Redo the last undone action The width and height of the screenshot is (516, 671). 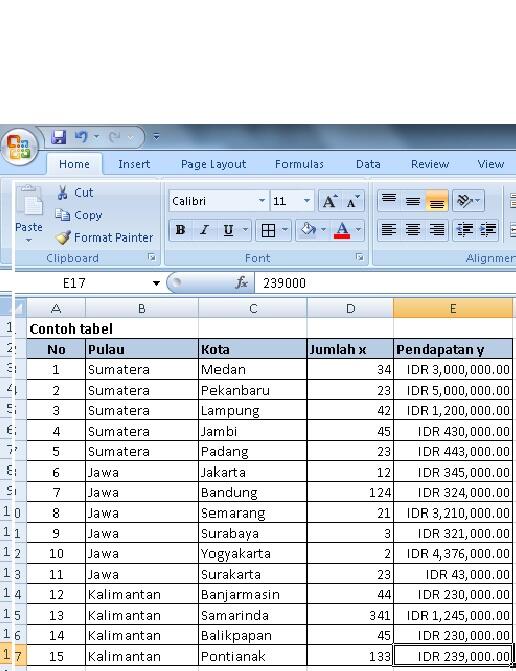(114, 137)
